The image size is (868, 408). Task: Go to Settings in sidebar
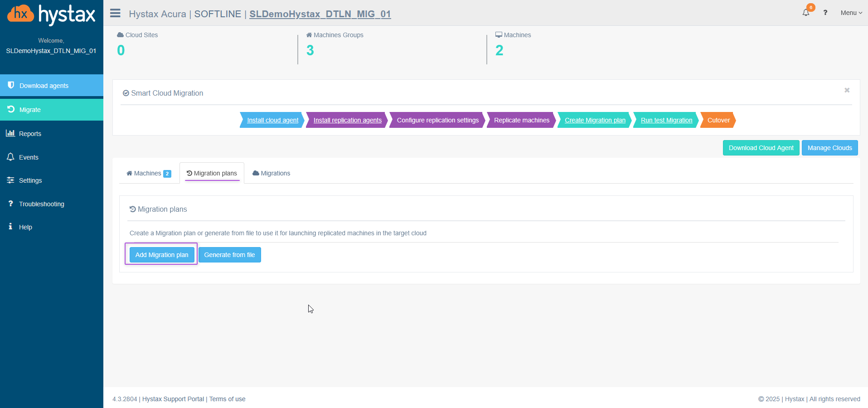click(x=30, y=180)
